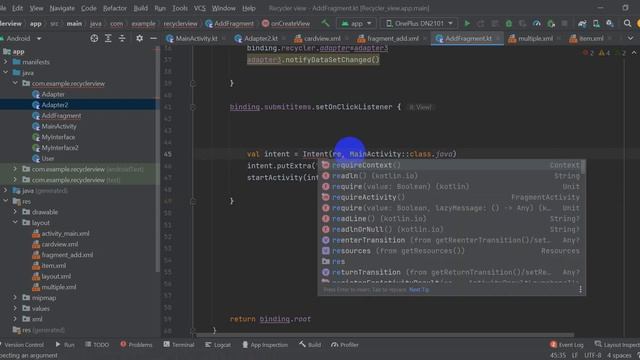
Task: Open the Profiler gauge icon in toolbar
Action: [x=536, y=24]
